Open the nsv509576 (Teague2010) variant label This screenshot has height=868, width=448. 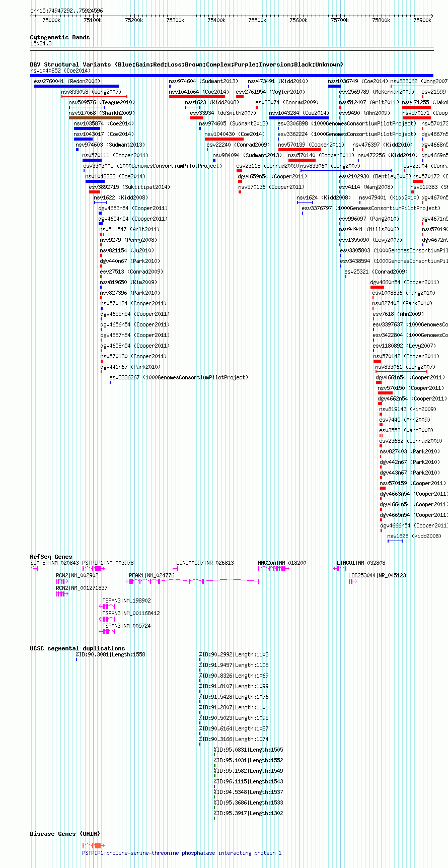(102, 102)
